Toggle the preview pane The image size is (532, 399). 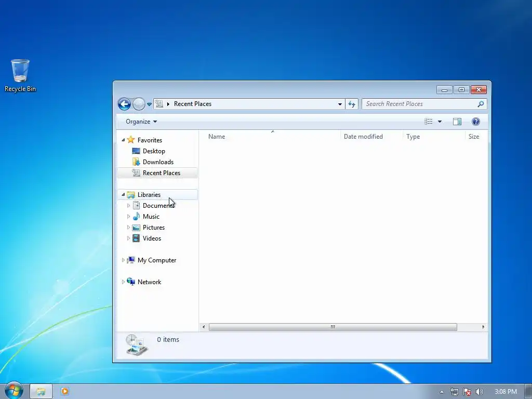[x=457, y=122]
